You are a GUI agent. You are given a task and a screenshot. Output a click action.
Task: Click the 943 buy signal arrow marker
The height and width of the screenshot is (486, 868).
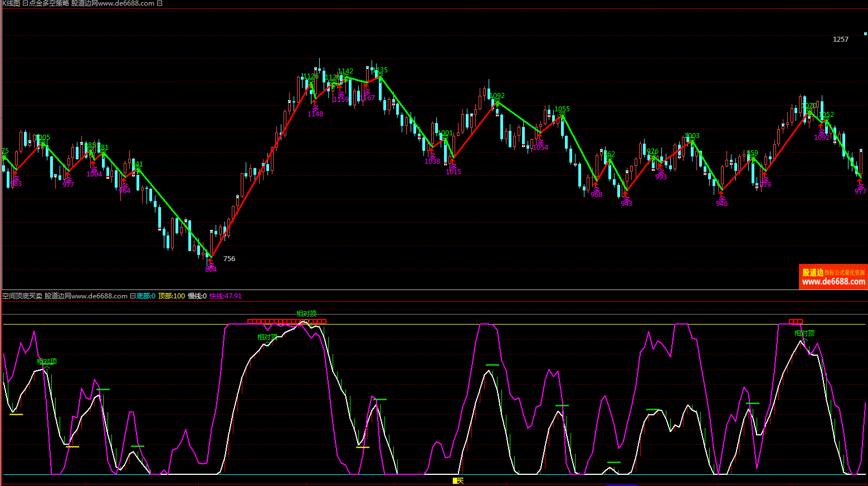pos(626,197)
